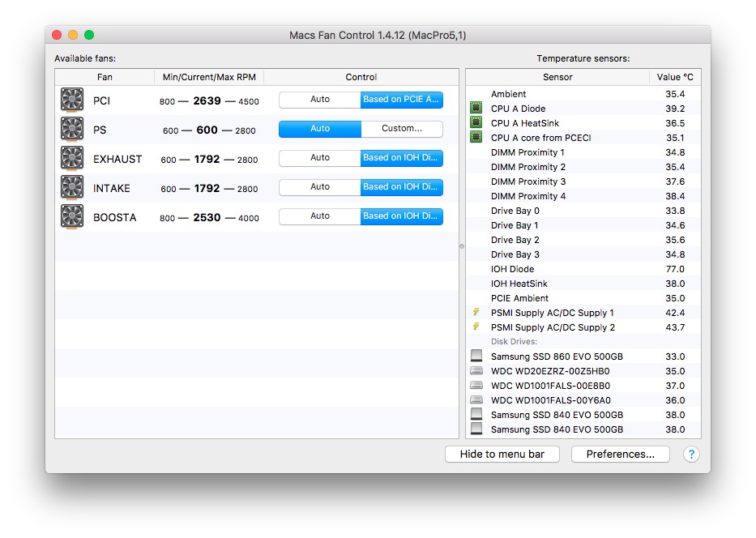Select the DIMM Proximity 4 sensor row
The height and width of the screenshot is (538, 756).
point(583,196)
